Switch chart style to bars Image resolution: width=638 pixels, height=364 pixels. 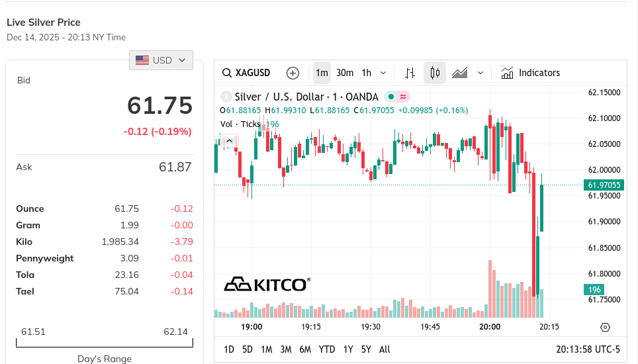tap(410, 73)
